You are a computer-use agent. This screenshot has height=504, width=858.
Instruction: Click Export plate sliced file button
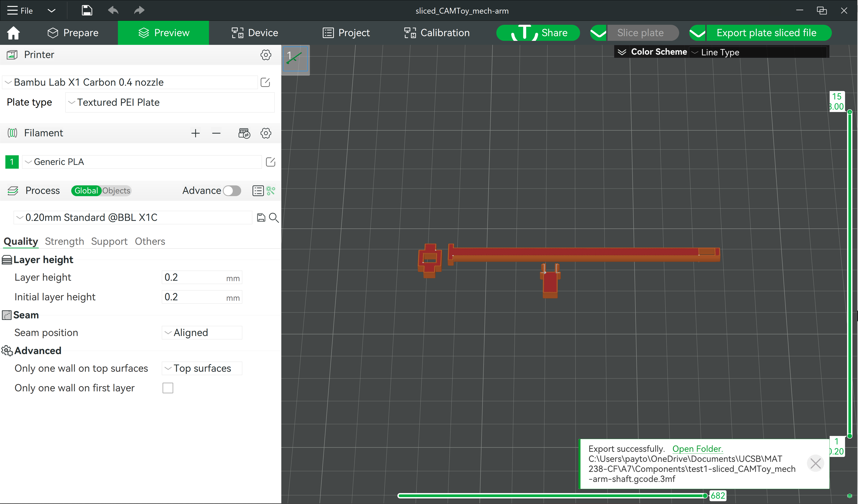[769, 33]
